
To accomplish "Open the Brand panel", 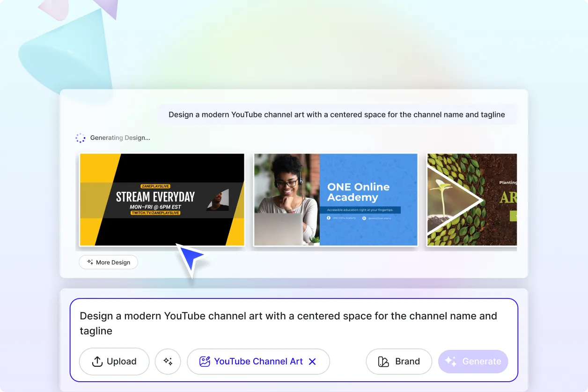I will coord(399,361).
